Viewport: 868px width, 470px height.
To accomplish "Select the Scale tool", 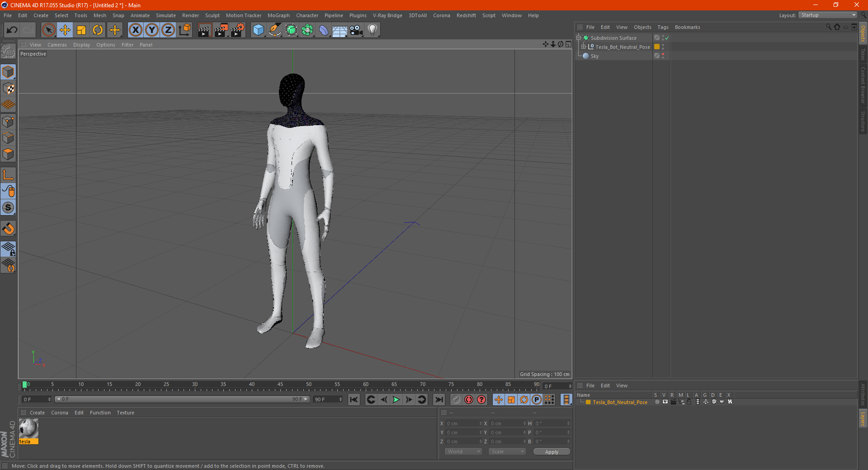I will point(81,30).
